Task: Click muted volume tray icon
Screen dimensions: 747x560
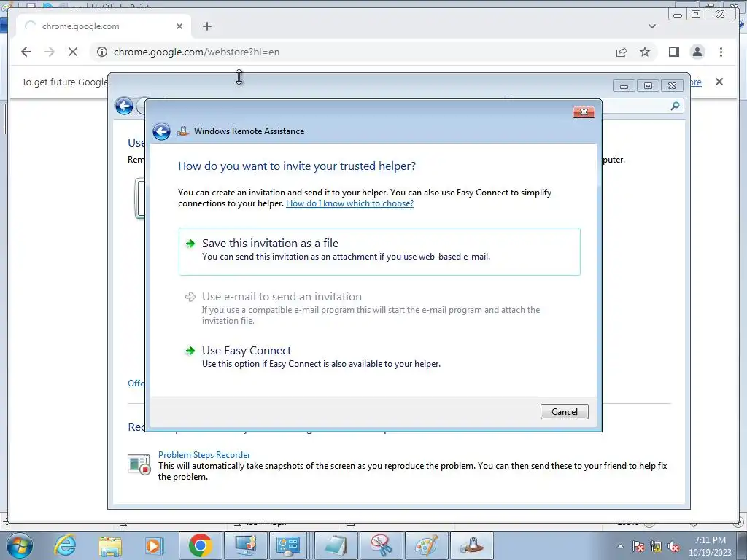Action: coord(673,546)
